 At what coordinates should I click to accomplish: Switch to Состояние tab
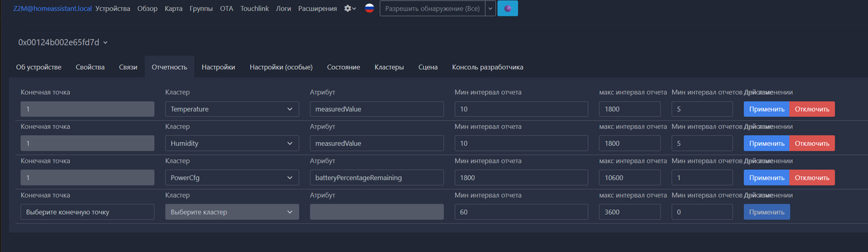pos(344,67)
